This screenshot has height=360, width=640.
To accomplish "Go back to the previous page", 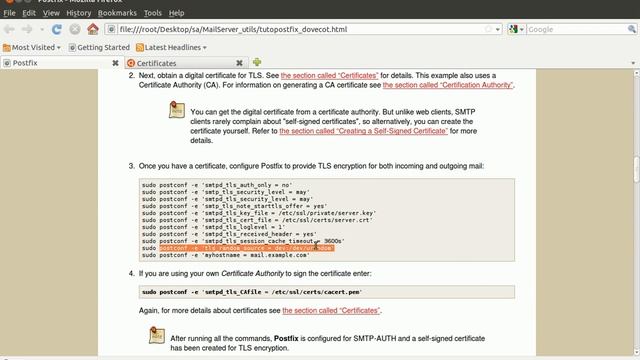I will 9,29.
